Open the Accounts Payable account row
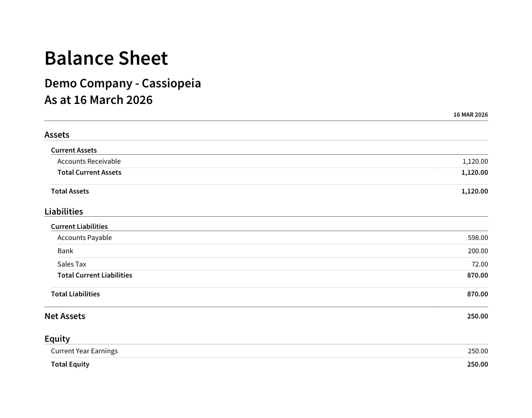Viewport: 532px width, 418px height. tap(85, 238)
